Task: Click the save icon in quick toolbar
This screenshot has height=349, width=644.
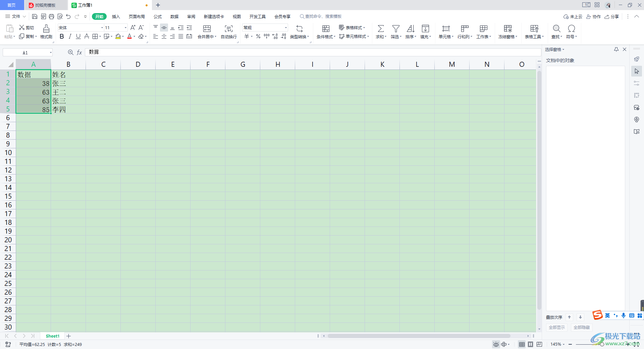Action: click(x=35, y=16)
